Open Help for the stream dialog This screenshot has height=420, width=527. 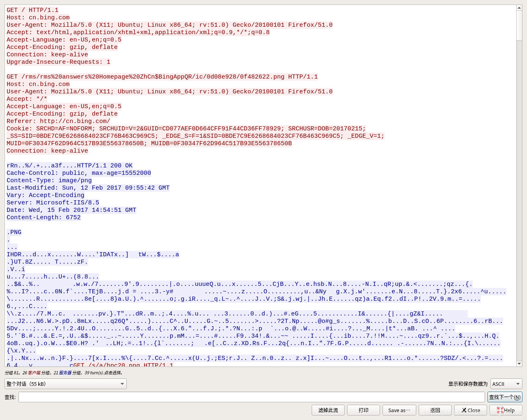[506, 410]
